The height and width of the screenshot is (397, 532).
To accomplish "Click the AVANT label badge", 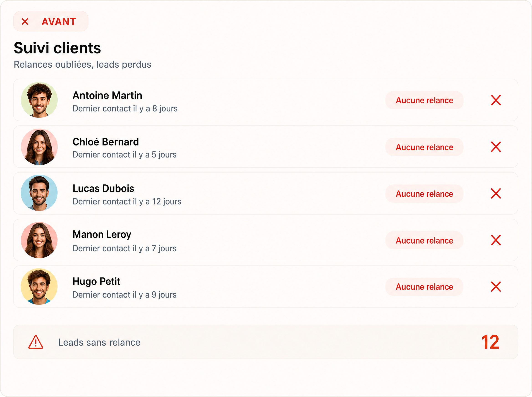I will (x=51, y=21).
